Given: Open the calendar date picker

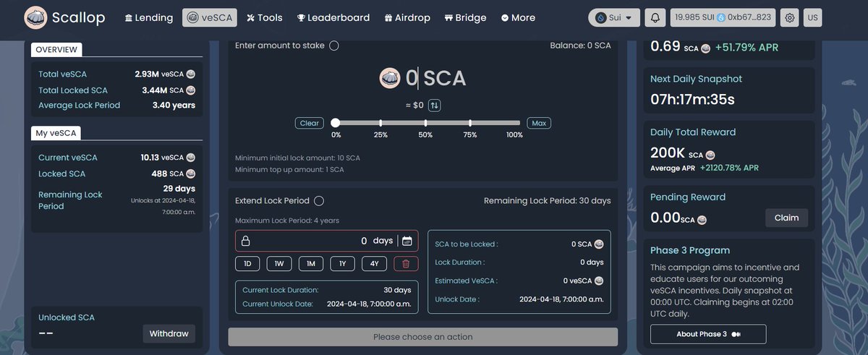Looking at the screenshot, I should point(407,241).
